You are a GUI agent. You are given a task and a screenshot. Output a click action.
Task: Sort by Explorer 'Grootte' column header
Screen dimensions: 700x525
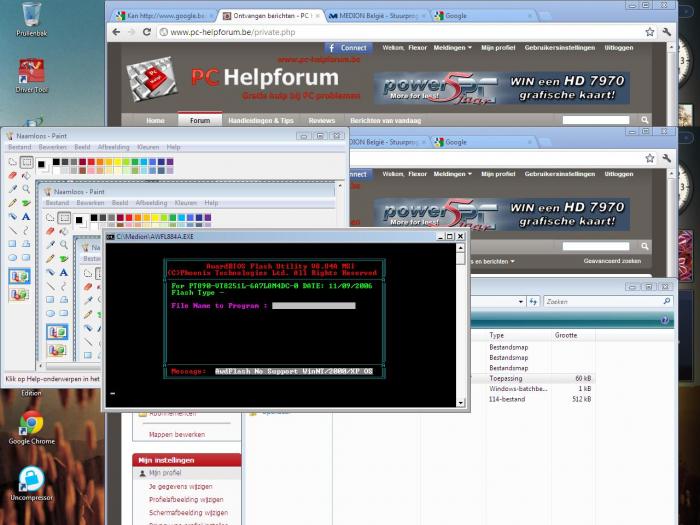[573, 335]
